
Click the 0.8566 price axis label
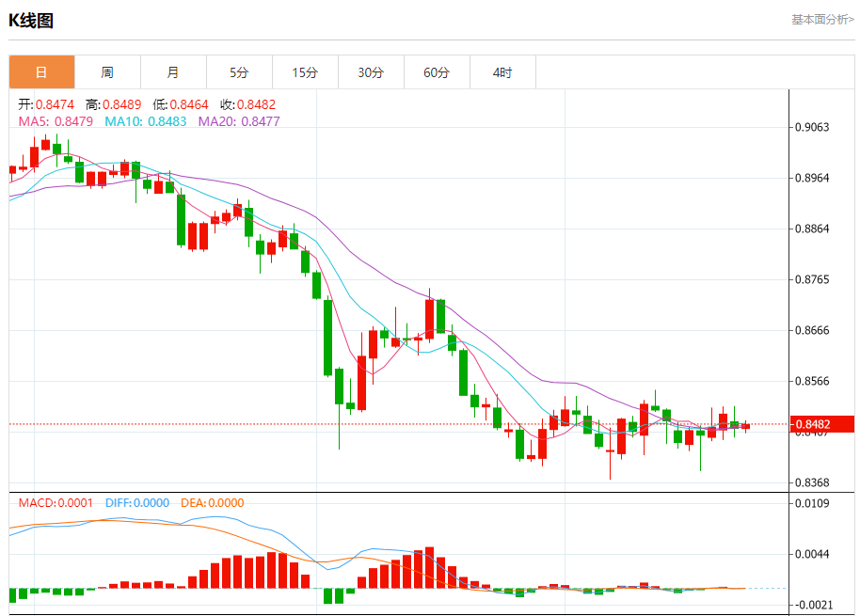812,381
